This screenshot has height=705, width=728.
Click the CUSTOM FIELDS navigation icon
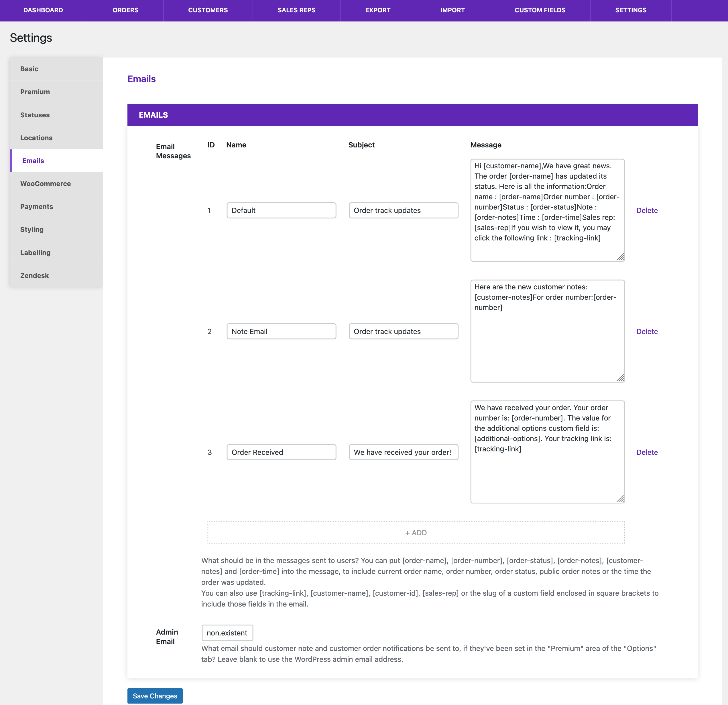[540, 10]
